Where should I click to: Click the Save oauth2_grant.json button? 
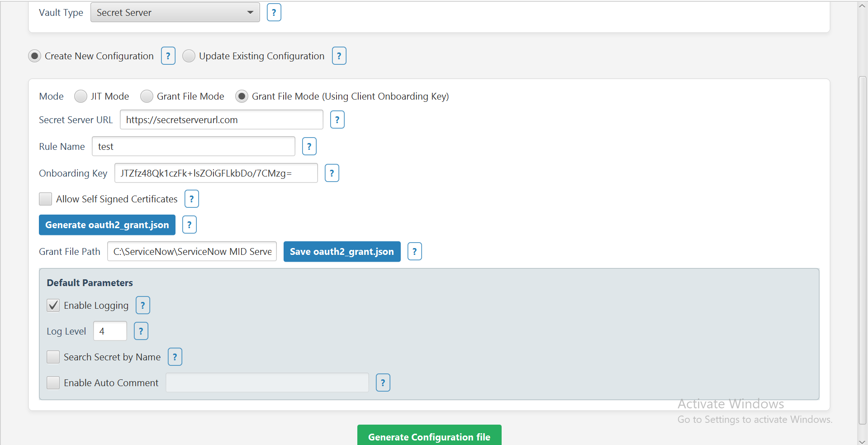coord(342,252)
